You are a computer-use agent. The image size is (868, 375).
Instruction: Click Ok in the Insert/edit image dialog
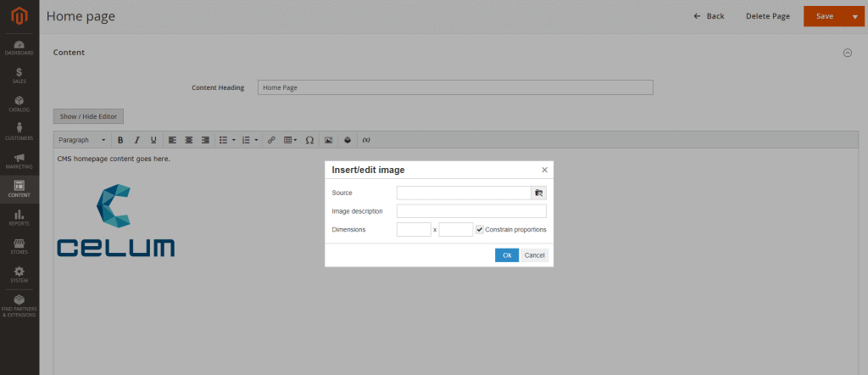click(506, 255)
